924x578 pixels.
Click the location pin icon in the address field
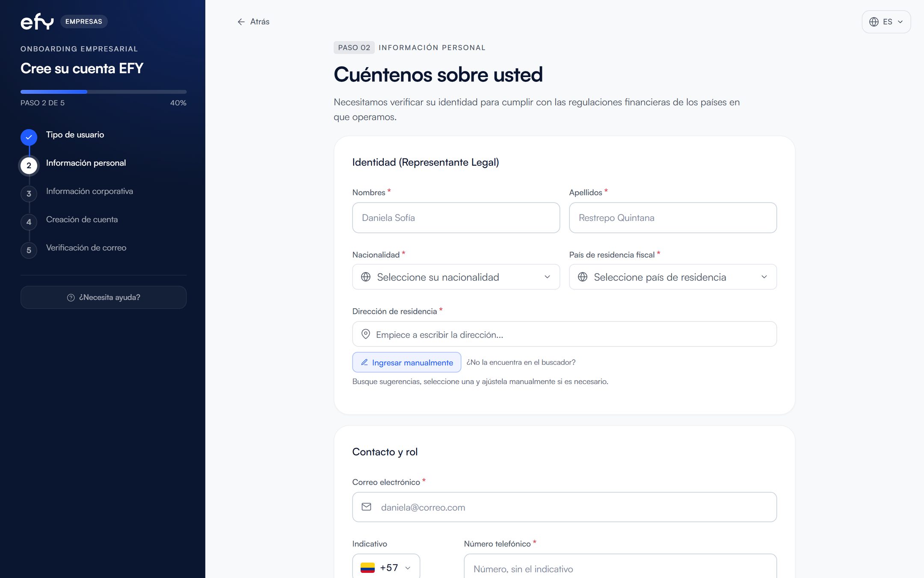(366, 334)
